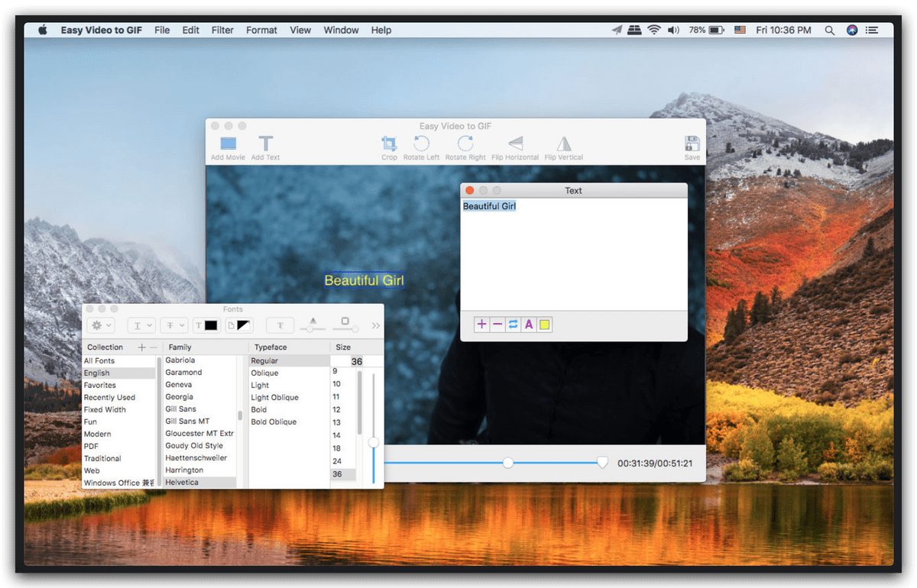Click the document background color button in Fonts panel

click(x=239, y=325)
